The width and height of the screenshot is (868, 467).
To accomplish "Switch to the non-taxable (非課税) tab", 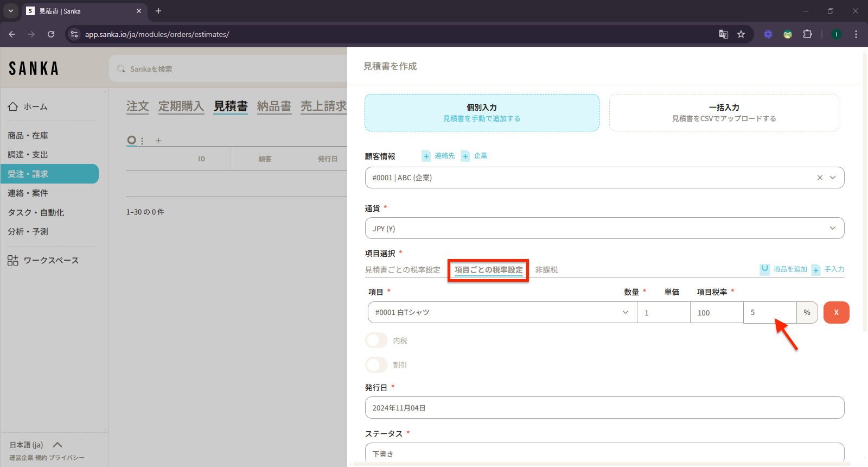I will [546, 270].
